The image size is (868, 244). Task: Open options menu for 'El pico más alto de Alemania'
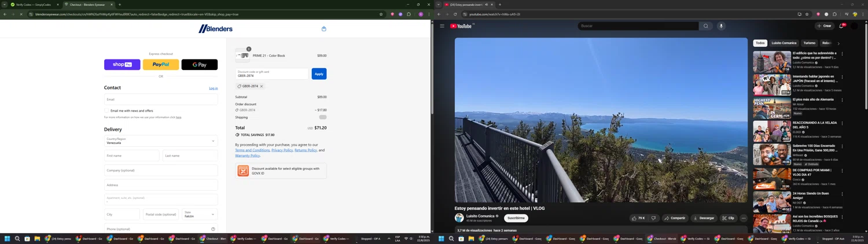click(x=842, y=100)
